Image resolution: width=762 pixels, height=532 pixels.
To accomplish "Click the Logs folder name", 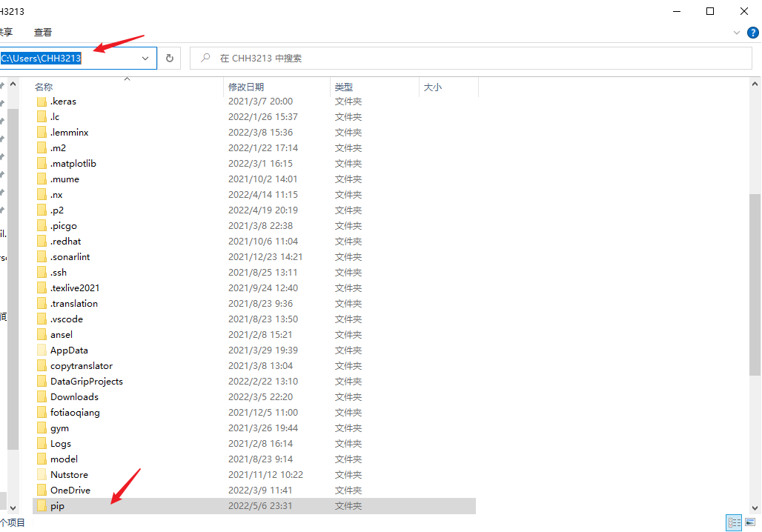I will 61,444.
